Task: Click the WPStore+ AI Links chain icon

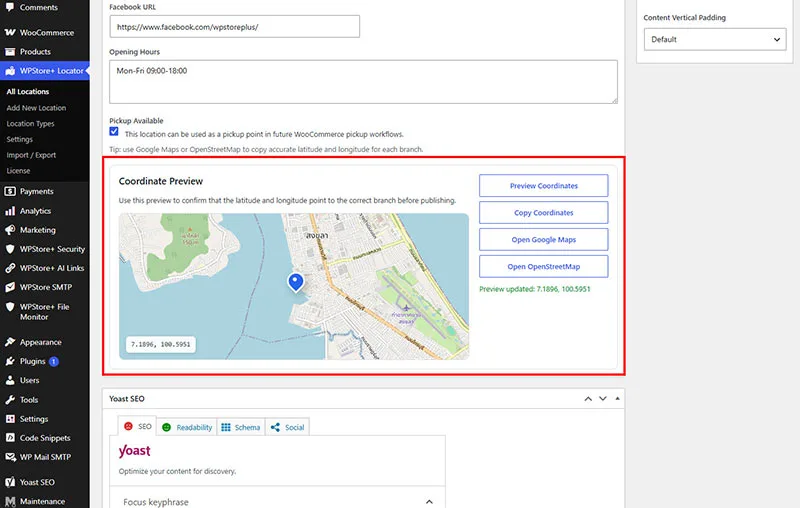Action: pos(10,268)
